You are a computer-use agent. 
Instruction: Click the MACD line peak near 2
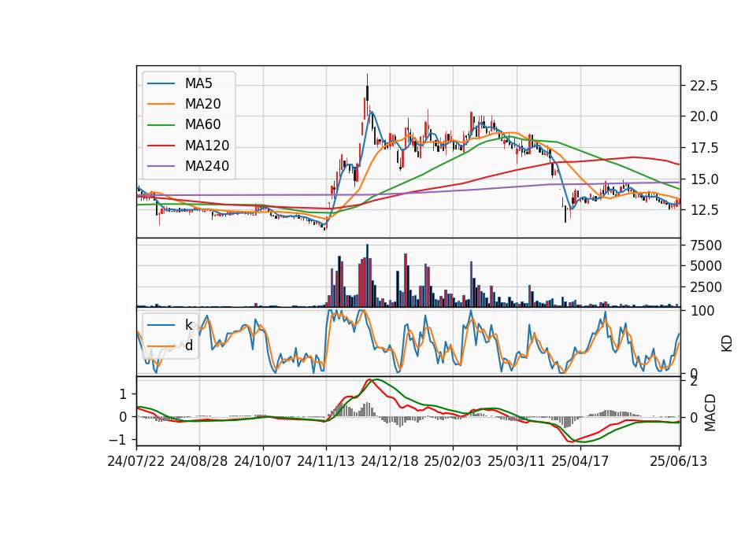pos(370,380)
